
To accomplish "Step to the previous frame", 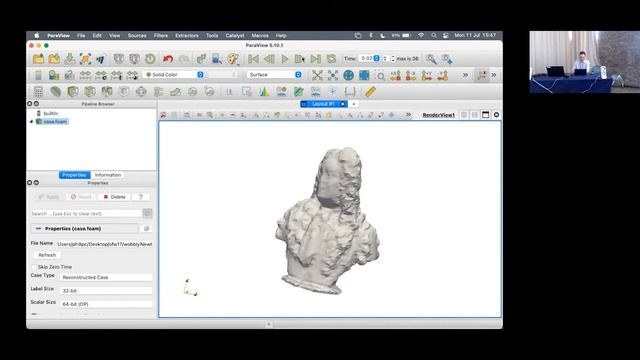I will [269, 59].
